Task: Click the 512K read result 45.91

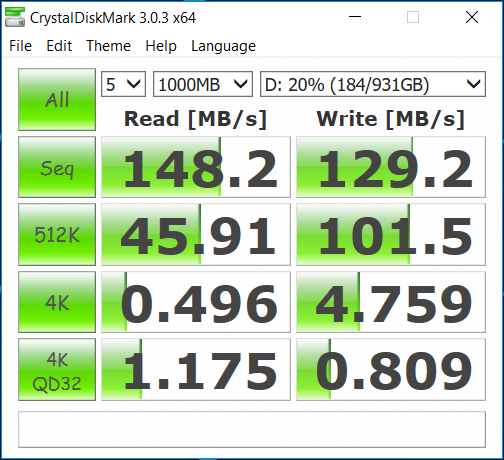Action: 196,234
